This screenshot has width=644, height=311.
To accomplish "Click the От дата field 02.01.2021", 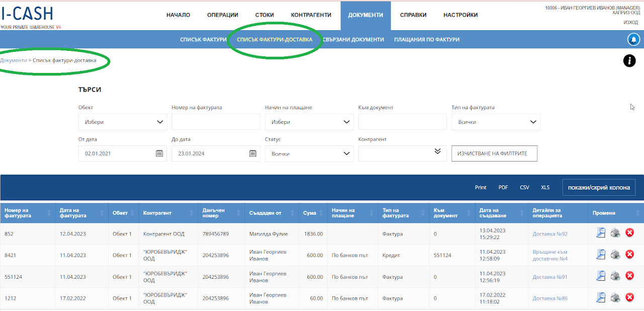I will (123, 153).
